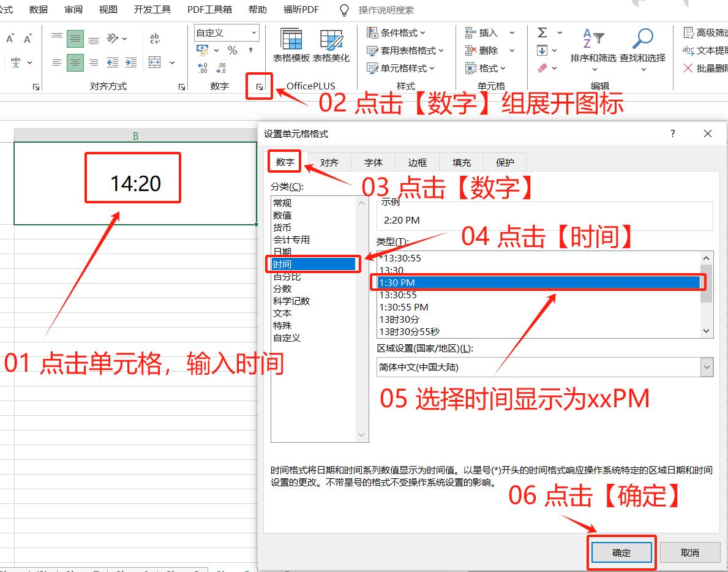Click the type list scroll down arrow

(706, 331)
